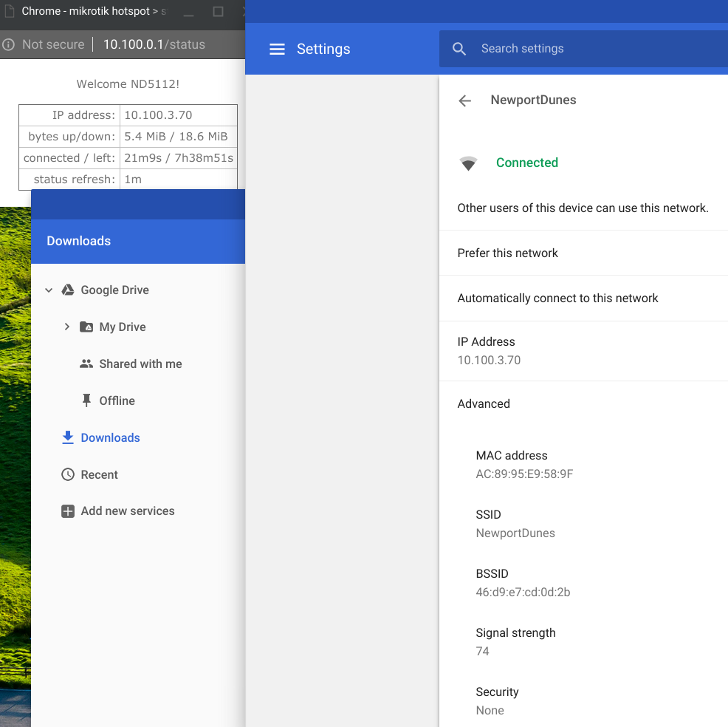728x727 pixels.
Task: Collapse the Google Drive tree
Action: (49, 290)
